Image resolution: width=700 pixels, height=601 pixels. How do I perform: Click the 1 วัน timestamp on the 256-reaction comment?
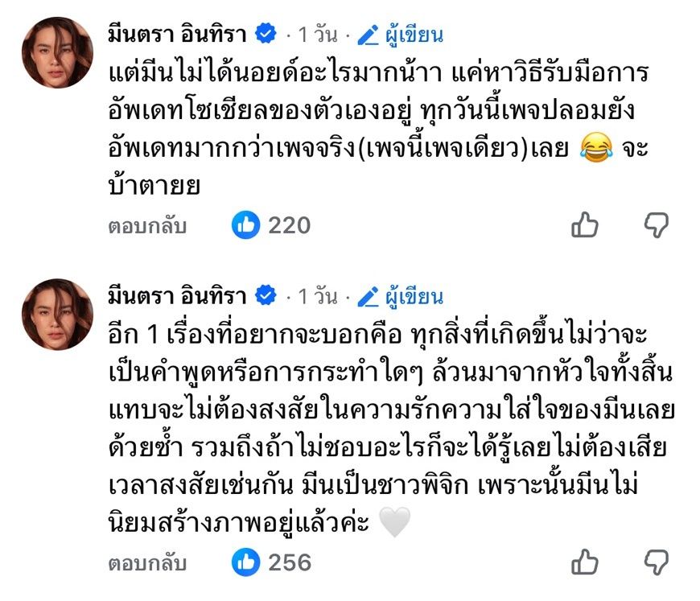tap(317, 297)
